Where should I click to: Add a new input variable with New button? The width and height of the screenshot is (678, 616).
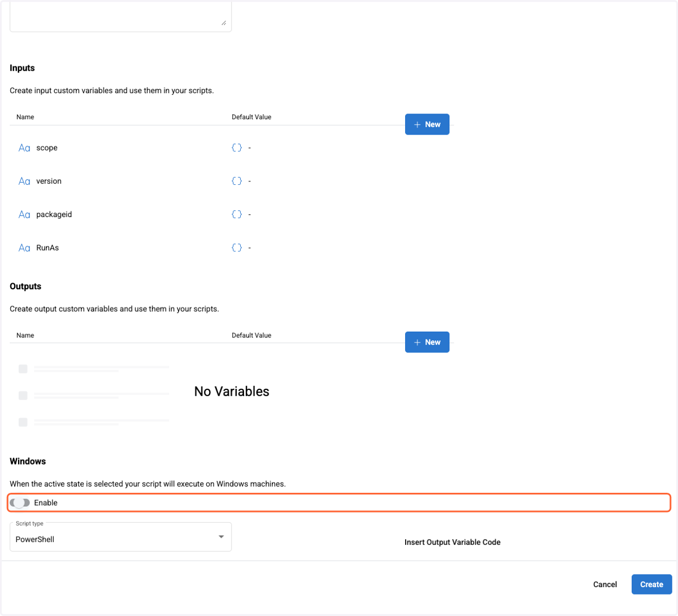pos(427,124)
